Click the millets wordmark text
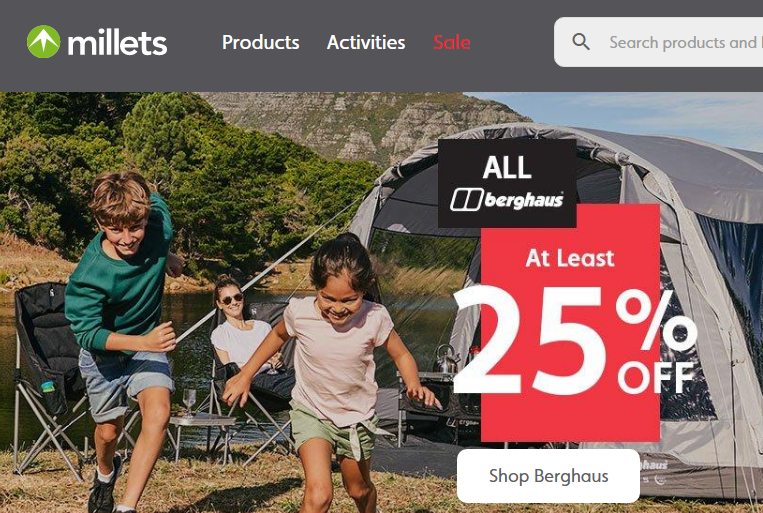The height and width of the screenshot is (513, 763). pyautogui.click(x=117, y=43)
